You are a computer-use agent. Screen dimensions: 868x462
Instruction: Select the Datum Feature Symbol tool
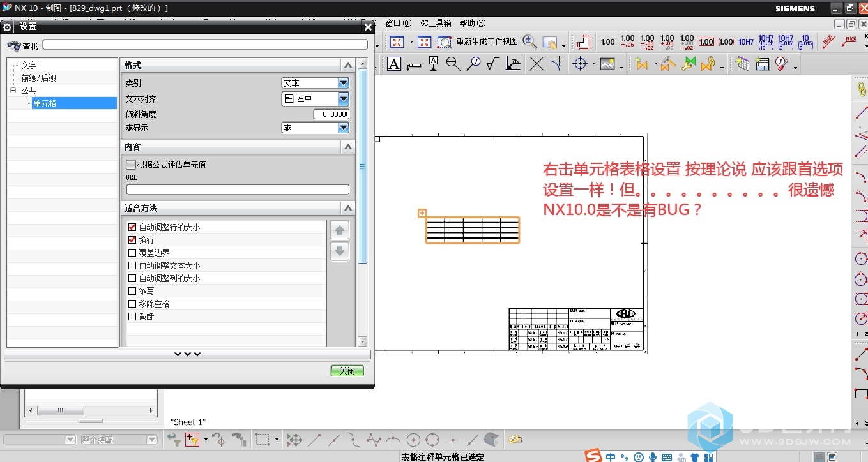[x=434, y=64]
